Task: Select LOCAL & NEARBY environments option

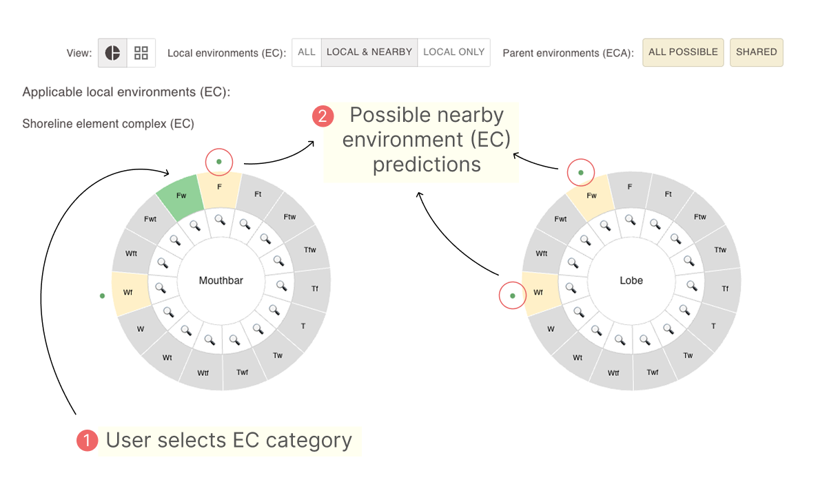Action: (x=369, y=52)
